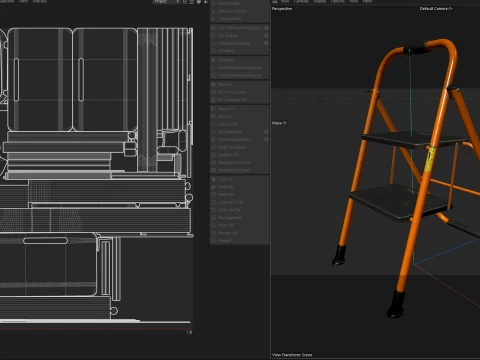Screen dimensions: 480x360
Task: Open the Default Camera selector
Action: tap(436, 9)
